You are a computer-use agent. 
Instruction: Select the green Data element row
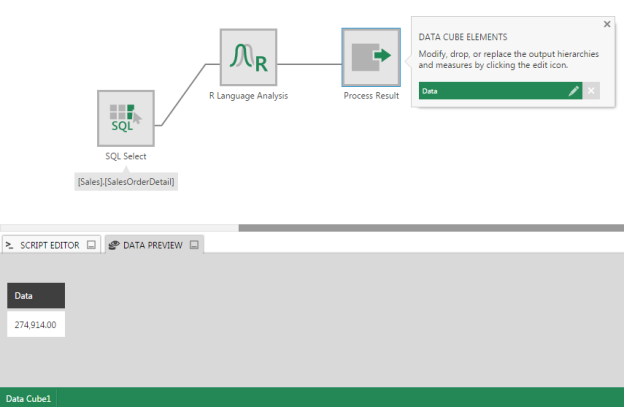(x=490, y=91)
